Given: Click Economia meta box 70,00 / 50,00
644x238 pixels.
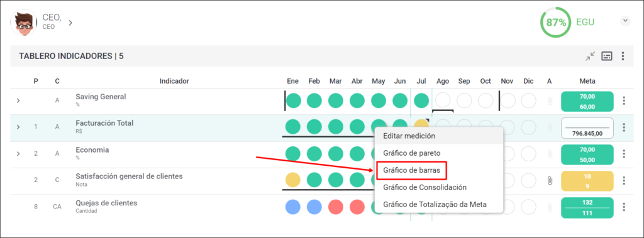Looking at the screenshot, I should [587, 154].
